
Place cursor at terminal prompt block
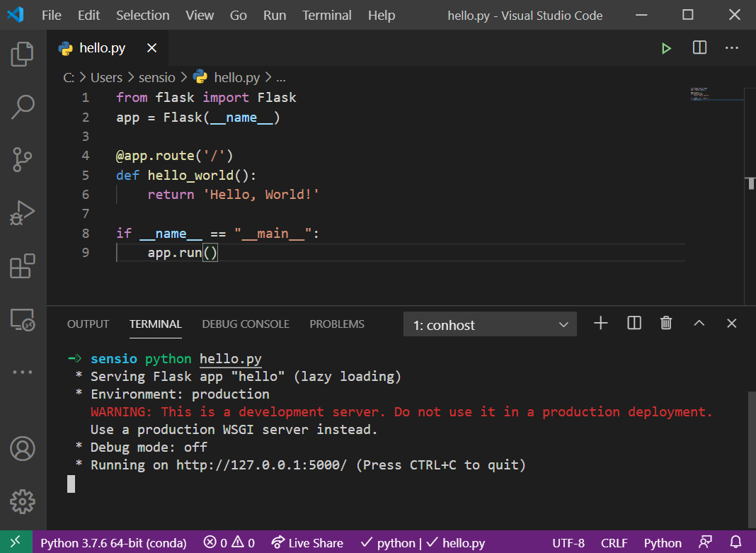(71, 484)
